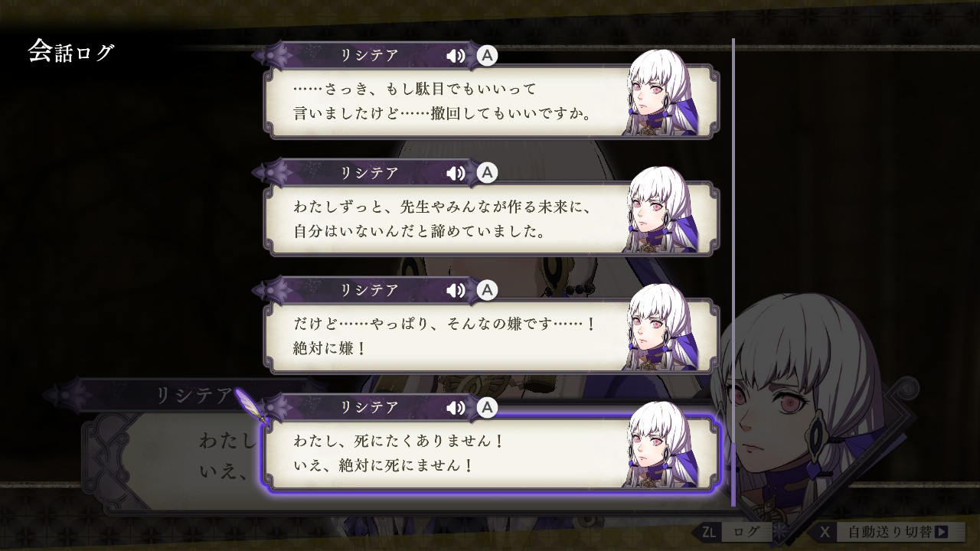Play voice for the 撤回してもいいですか log entry
This screenshot has width=980, height=551.
click(456, 56)
